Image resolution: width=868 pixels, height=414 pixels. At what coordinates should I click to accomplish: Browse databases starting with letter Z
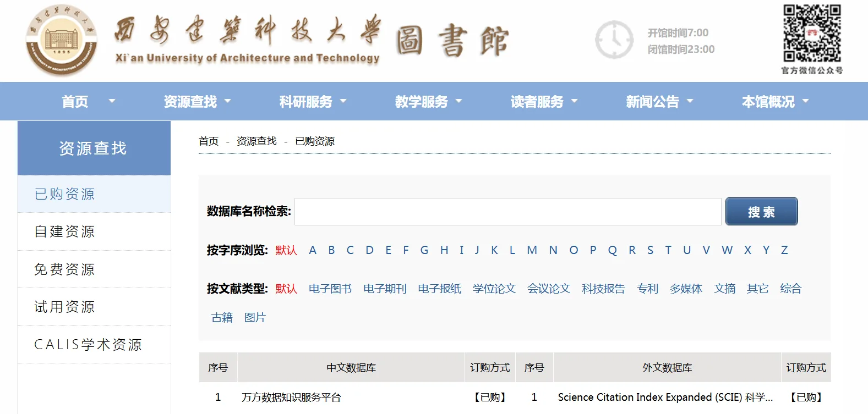tap(784, 250)
